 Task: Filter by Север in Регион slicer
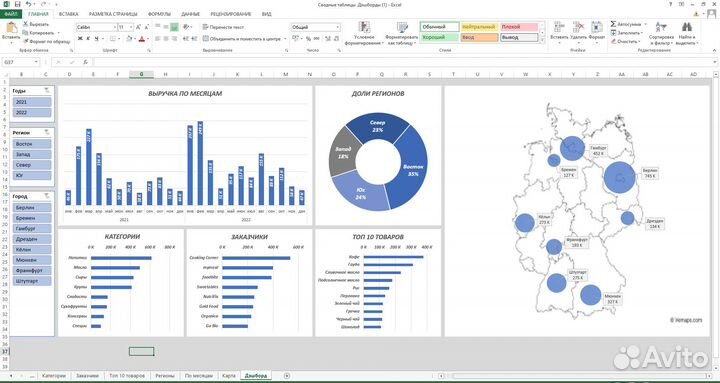pyautogui.click(x=32, y=165)
